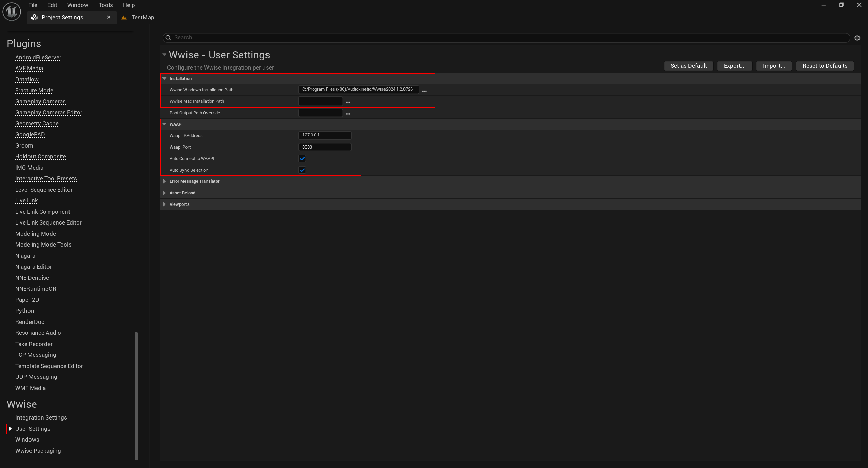Open the File menu
The width and height of the screenshot is (868, 468).
(x=33, y=5)
